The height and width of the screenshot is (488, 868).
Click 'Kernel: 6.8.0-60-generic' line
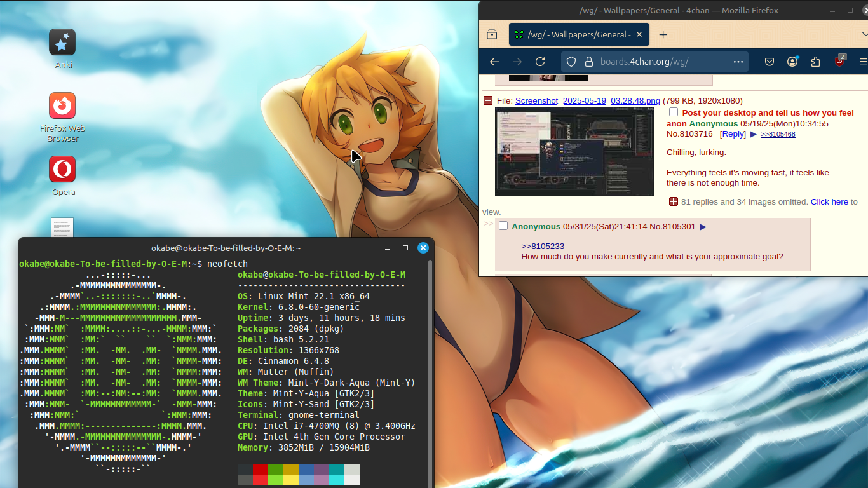299,307
